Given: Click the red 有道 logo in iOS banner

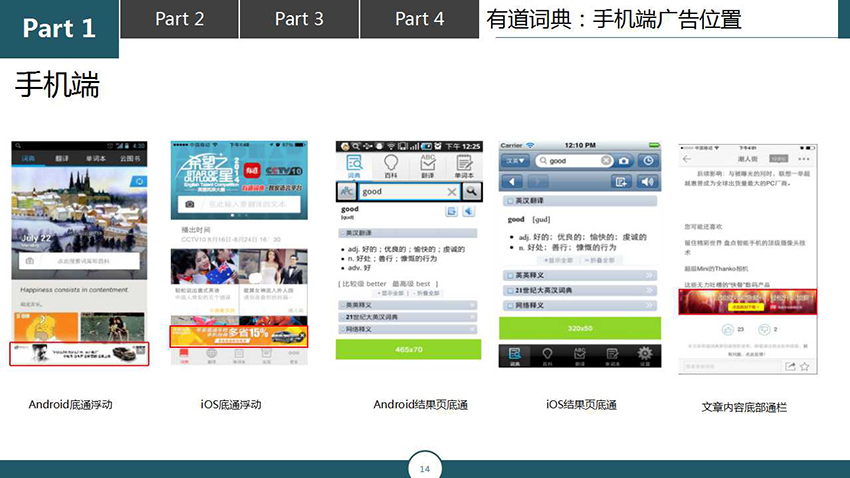Looking at the screenshot, I should point(252,171).
